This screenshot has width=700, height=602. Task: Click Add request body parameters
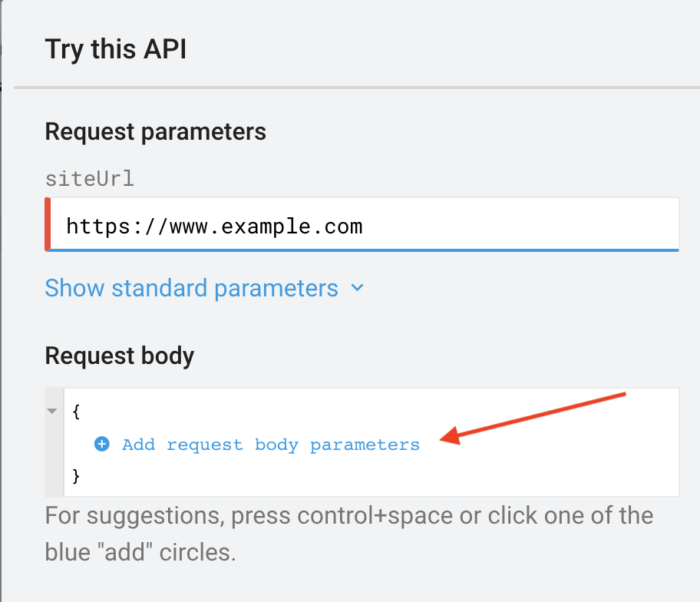pyautogui.click(x=270, y=445)
